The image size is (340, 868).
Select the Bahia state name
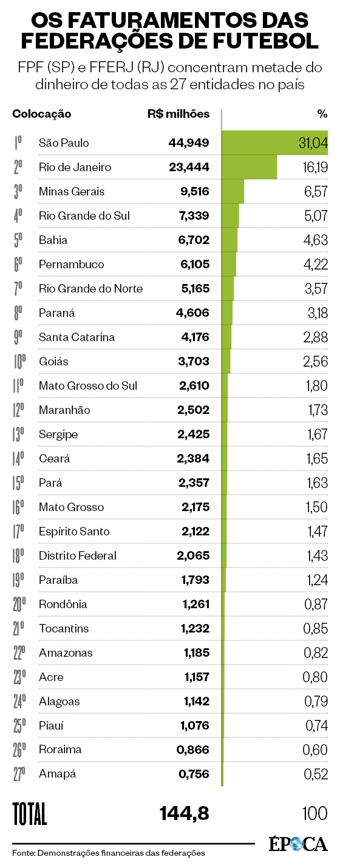coord(53,240)
